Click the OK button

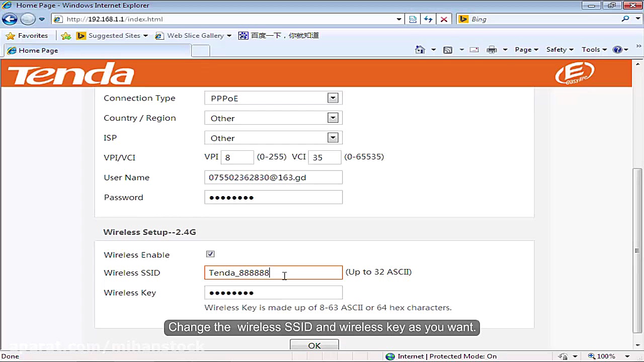pyautogui.click(x=314, y=345)
